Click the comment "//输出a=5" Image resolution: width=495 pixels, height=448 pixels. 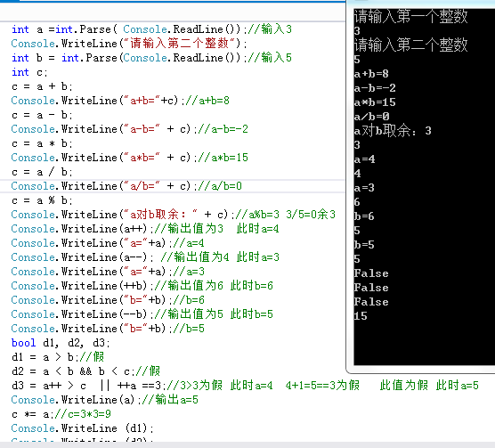(170, 400)
